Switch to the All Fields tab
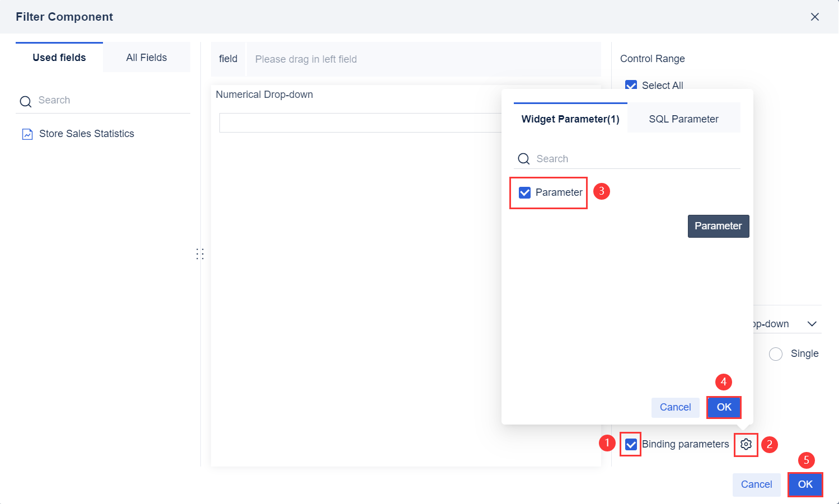Screen dimensions: 839x504 pyautogui.click(x=146, y=57)
